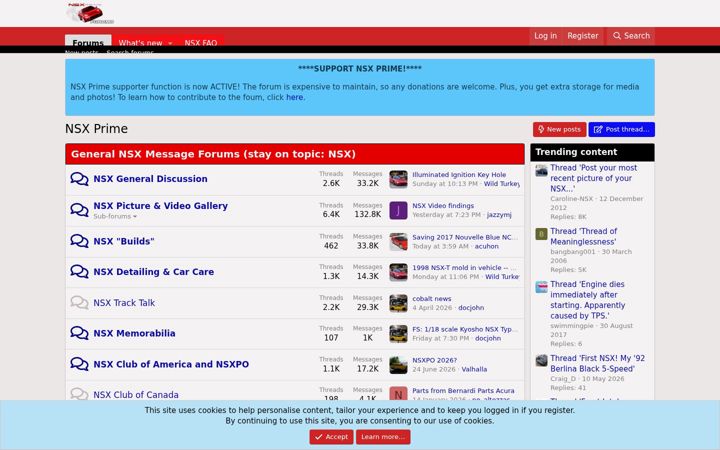Screen dimensions: 720x450
Task: Open trending 'Post your most recent picture' thread
Action: pos(594,178)
